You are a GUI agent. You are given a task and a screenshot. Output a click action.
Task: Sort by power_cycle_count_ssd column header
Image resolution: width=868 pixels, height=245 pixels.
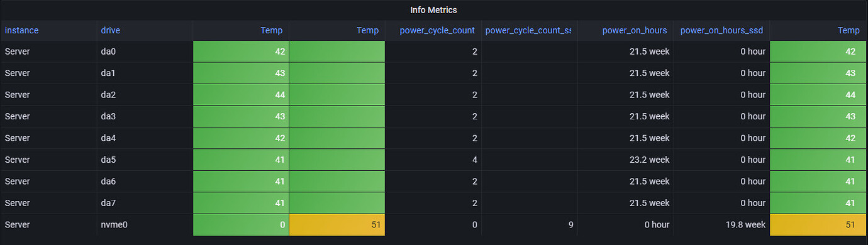(528, 30)
